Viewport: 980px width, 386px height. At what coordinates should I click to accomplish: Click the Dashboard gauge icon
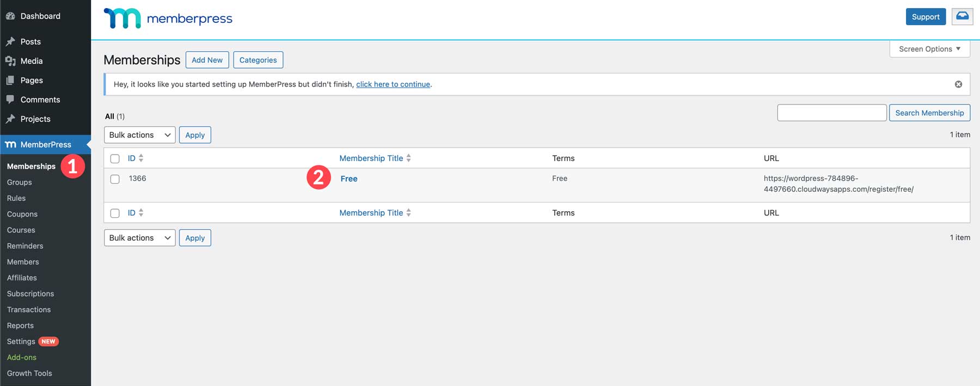(10, 16)
